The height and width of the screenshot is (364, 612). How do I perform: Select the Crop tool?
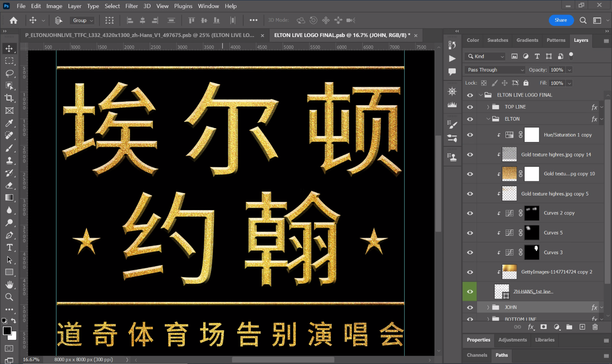tap(9, 98)
